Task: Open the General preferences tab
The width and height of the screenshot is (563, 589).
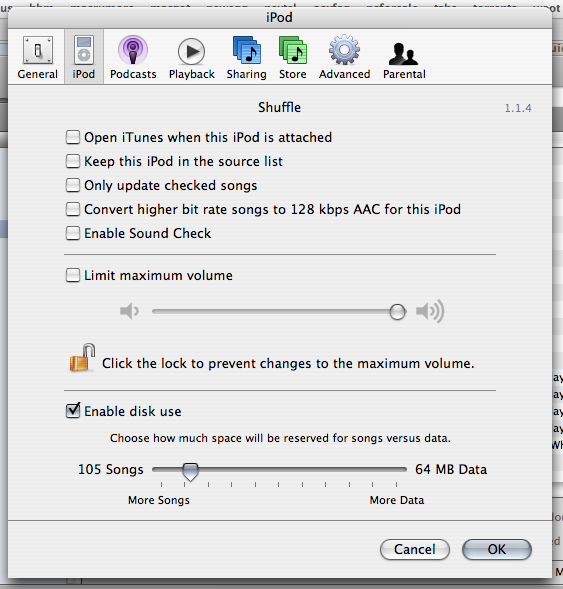Action: (x=38, y=57)
